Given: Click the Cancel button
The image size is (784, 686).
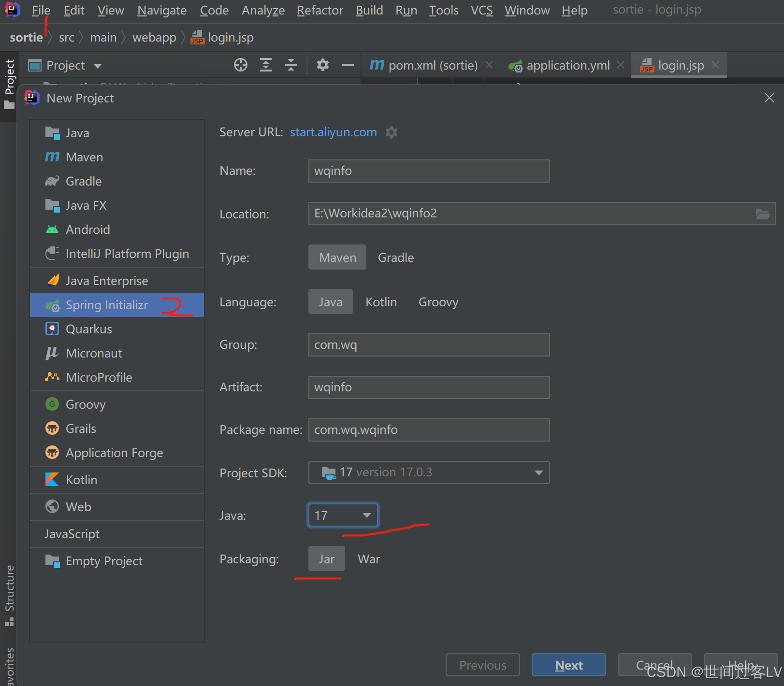Looking at the screenshot, I should 654,665.
